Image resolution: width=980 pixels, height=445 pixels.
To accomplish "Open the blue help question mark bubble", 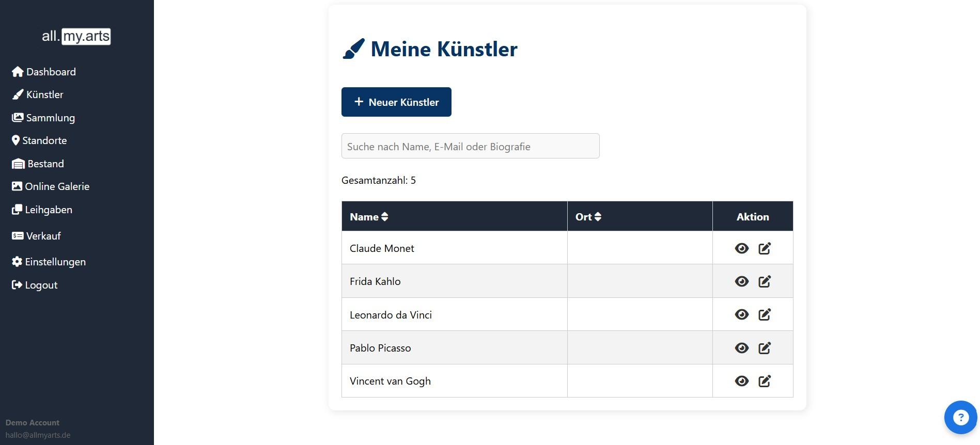I will [960, 417].
